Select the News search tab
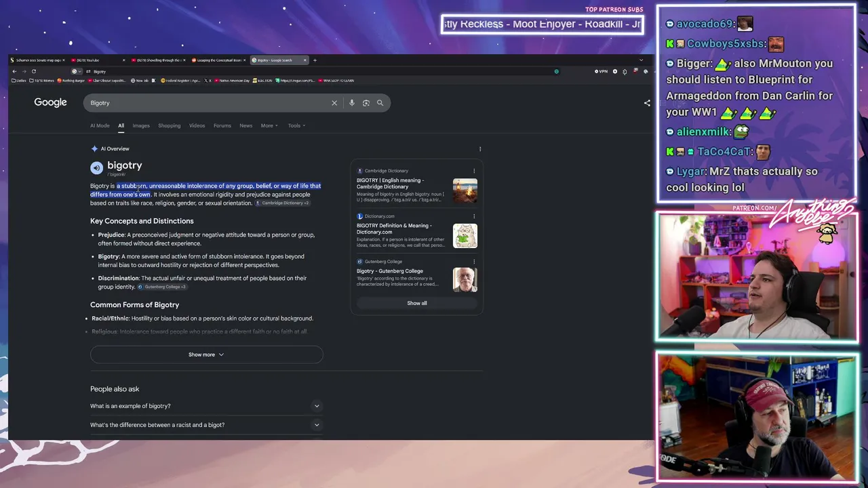This screenshot has height=488, width=868. pyautogui.click(x=245, y=125)
